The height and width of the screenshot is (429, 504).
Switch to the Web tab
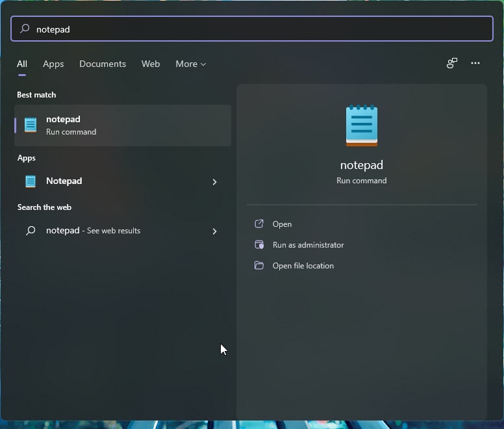151,64
